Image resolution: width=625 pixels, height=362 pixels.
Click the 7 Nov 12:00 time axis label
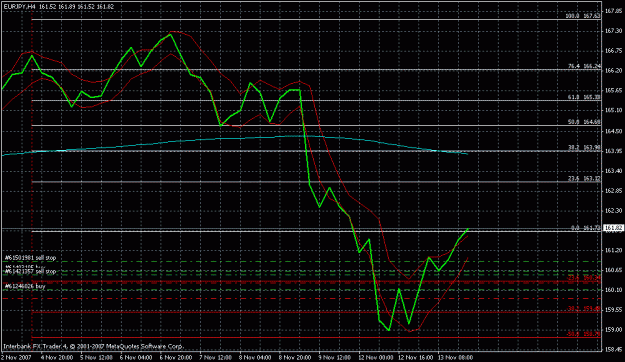coord(216,357)
